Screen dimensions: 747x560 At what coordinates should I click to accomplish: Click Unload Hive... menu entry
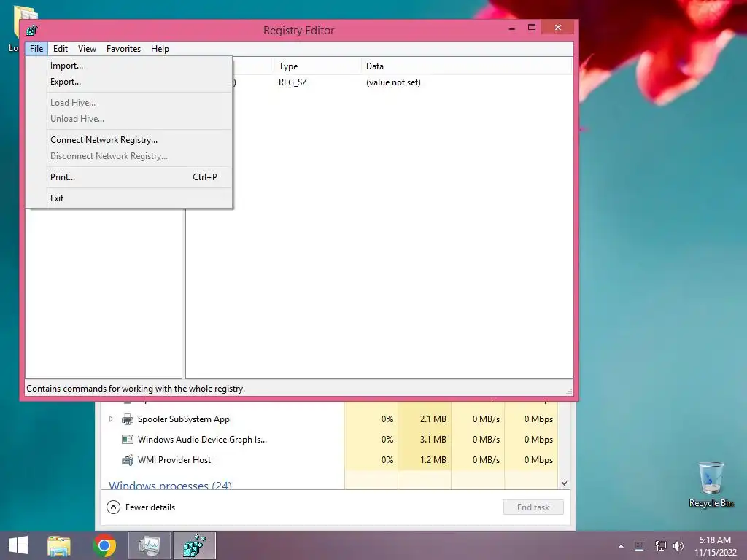[x=128, y=119]
